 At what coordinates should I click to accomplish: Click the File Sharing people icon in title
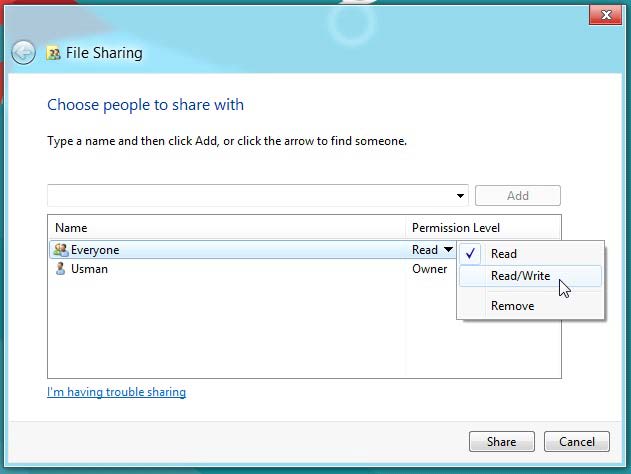pos(53,53)
